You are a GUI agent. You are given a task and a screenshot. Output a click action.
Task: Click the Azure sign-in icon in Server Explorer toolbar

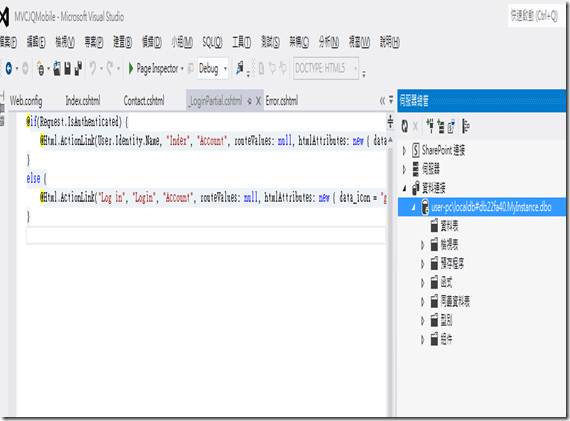[466, 126]
